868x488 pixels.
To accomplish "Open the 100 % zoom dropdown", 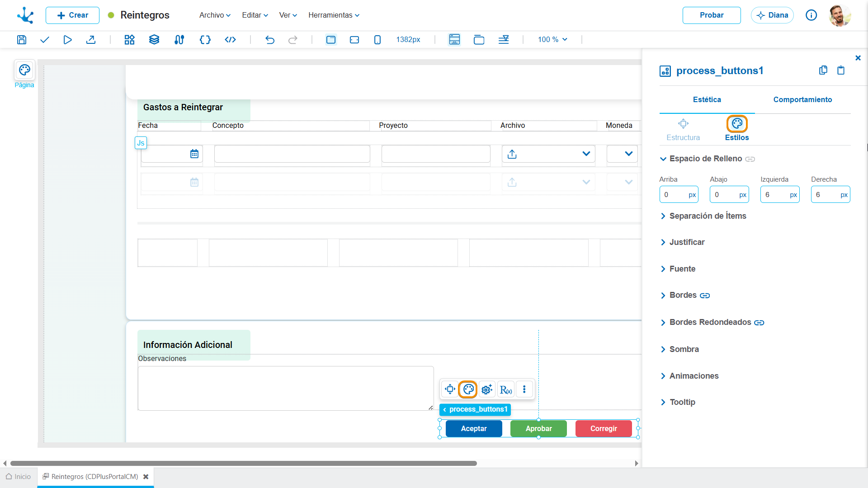I will (x=552, y=40).
